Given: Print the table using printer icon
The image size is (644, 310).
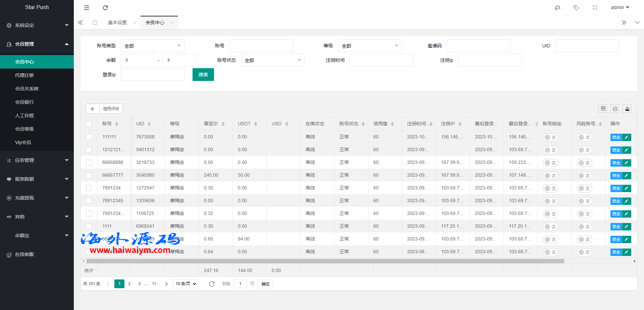Looking at the screenshot, I should point(615,108).
